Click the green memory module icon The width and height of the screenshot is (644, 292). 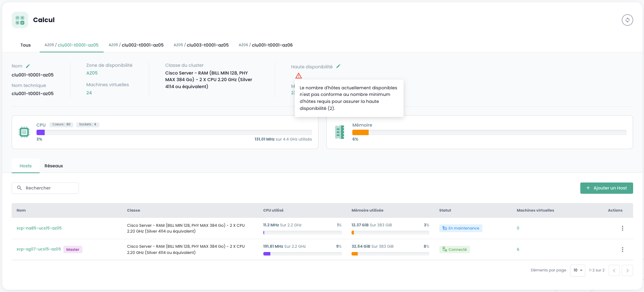[339, 132]
